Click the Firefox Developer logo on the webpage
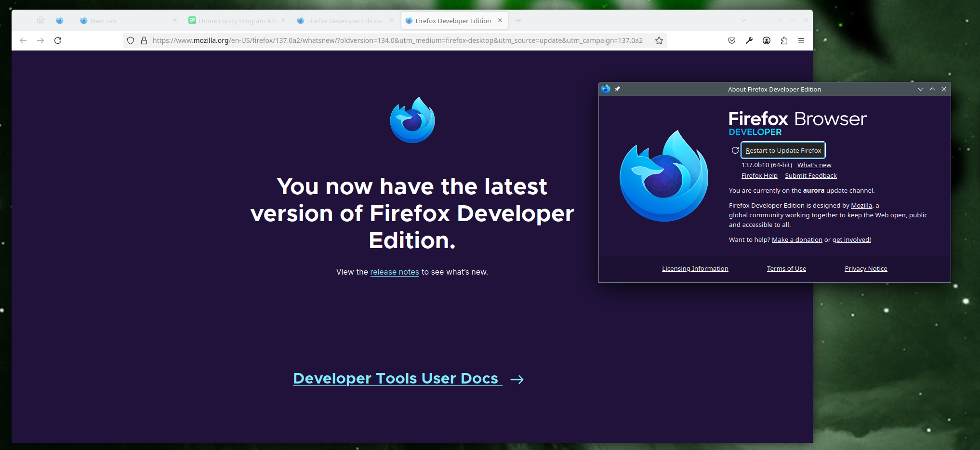980x450 pixels. (412, 120)
